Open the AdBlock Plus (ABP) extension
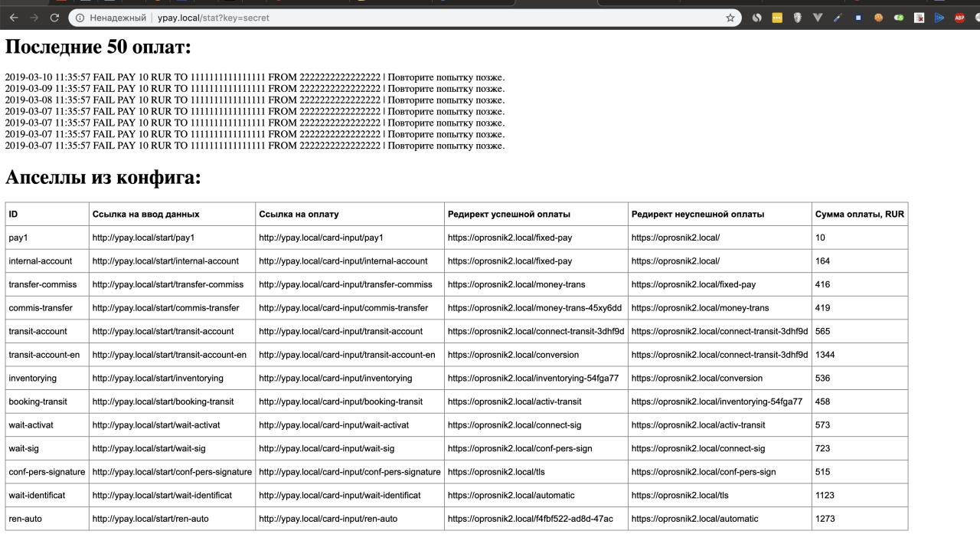The width and height of the screenshot is (980, 554). [960, 18]
